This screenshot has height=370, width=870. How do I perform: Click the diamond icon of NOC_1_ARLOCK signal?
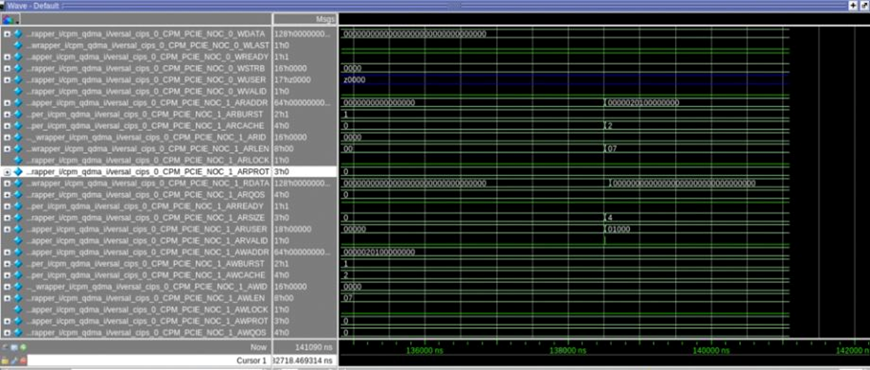point(18,160)
